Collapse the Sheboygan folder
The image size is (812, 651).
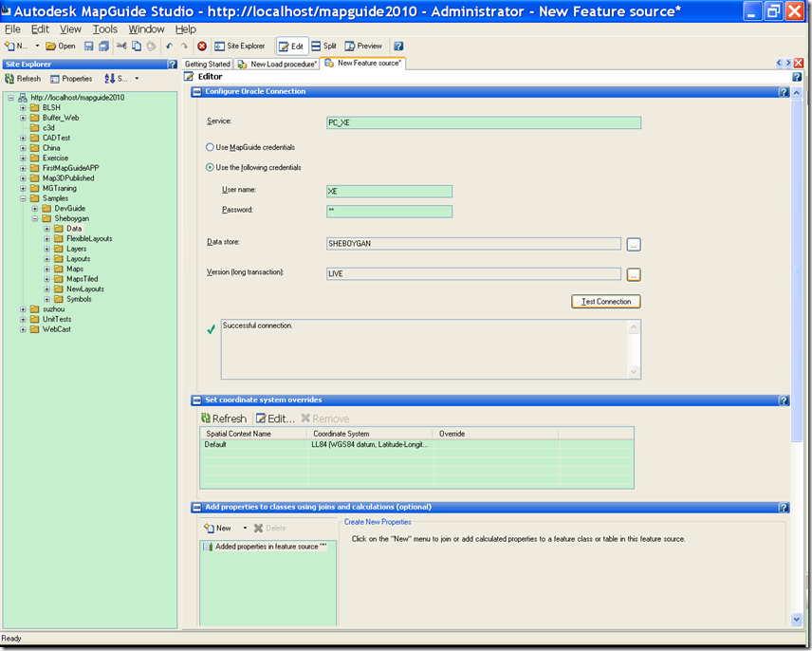pyautogui.click(x=35, y=218)
